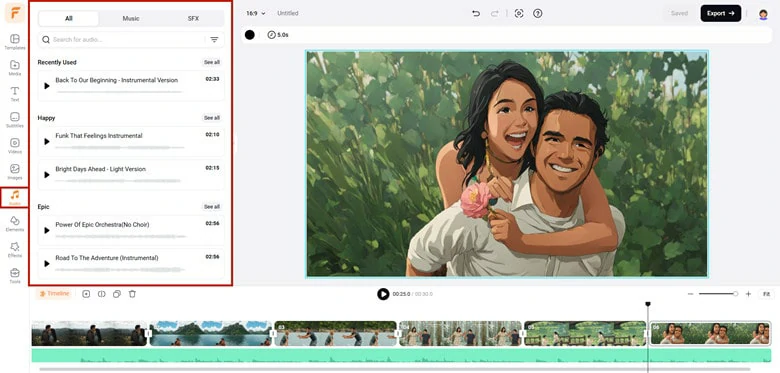Open audio filter options icon
Image resolution: width=780 pixels, height=373 pixels.
[214, 40]
